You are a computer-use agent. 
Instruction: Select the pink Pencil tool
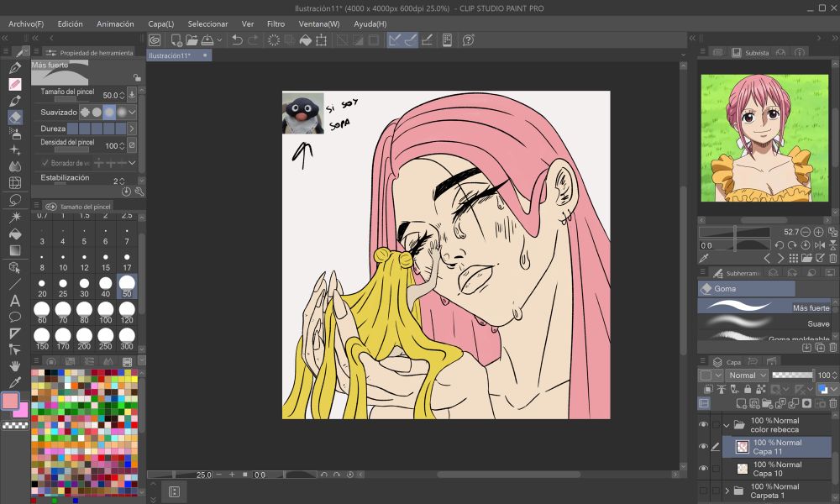tap(15, 84)
